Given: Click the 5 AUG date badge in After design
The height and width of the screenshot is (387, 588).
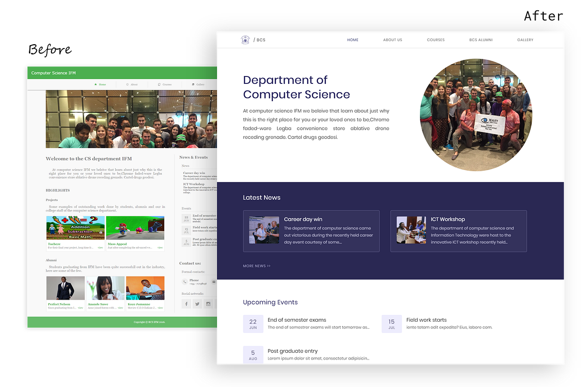Looking at the screenshot, I should coord(253,355).
